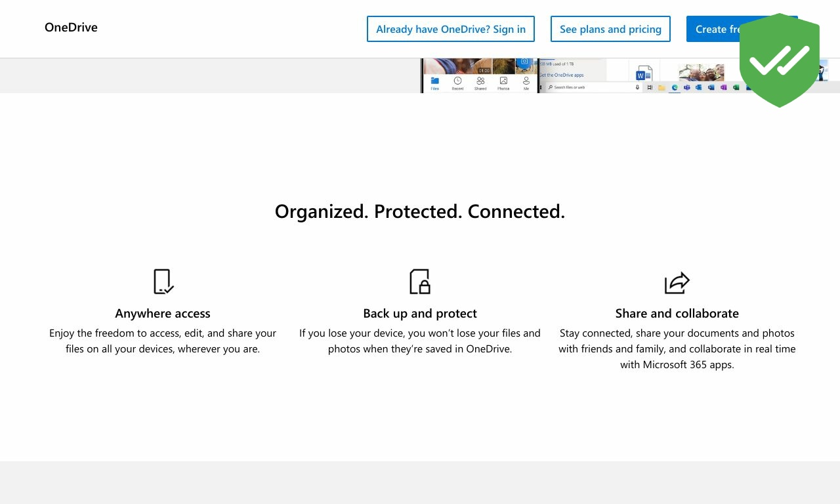This screenshot has height=504, width=840.
Task: Click the Back up and protect lock icon
Action: click(420, 282)
